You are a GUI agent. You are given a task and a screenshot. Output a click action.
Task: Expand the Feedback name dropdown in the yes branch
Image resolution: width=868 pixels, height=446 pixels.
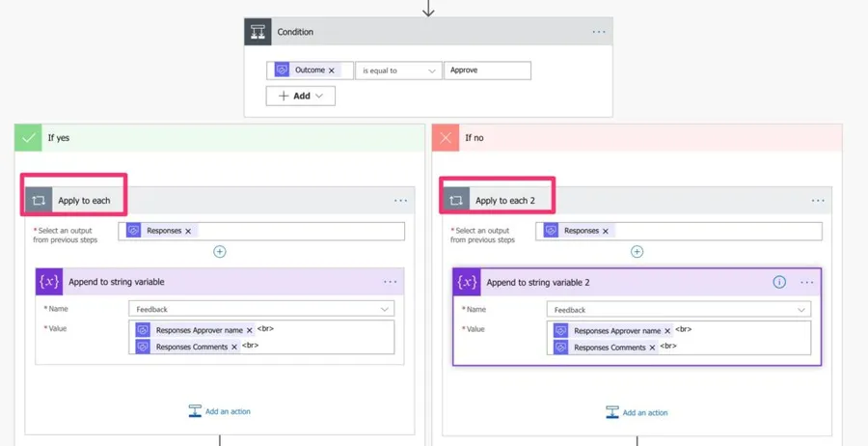[x=385, y=309]
